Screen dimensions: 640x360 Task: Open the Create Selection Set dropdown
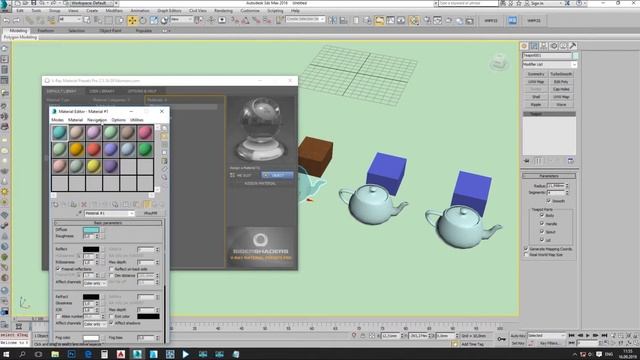point(305,19)
